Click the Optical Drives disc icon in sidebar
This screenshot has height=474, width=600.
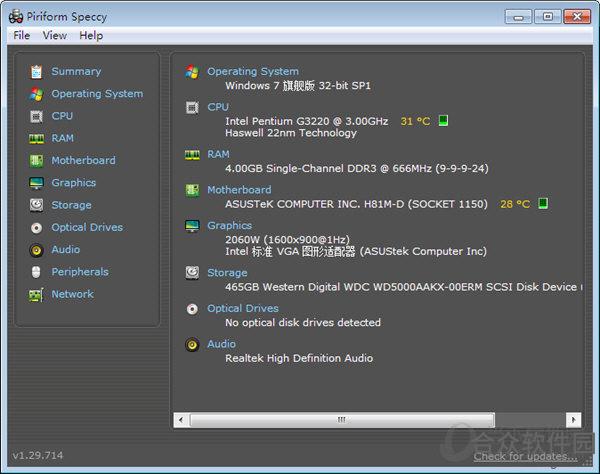tap(36, 228)
